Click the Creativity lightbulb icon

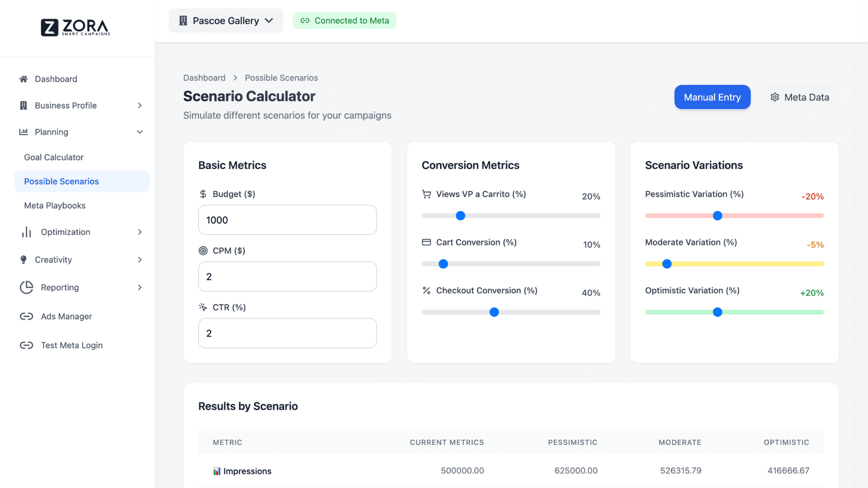pyautogui.click(x=24, y=259)
